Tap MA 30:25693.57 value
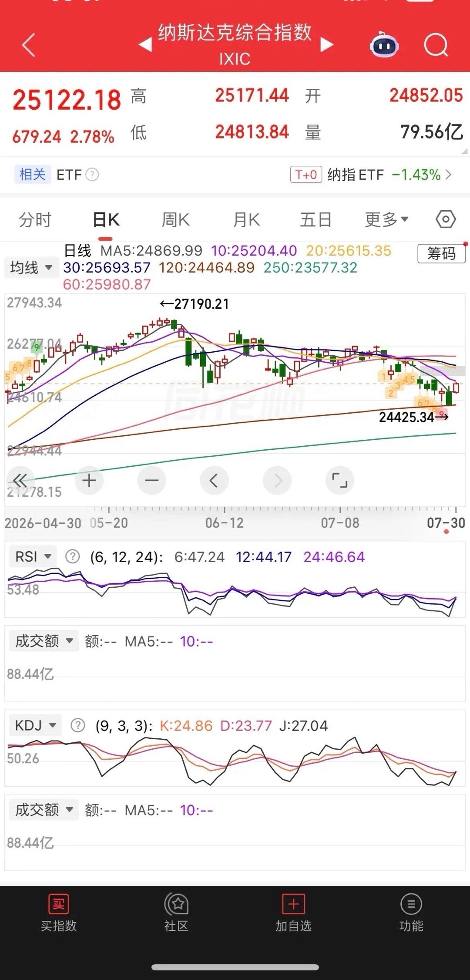 point(107,267)
